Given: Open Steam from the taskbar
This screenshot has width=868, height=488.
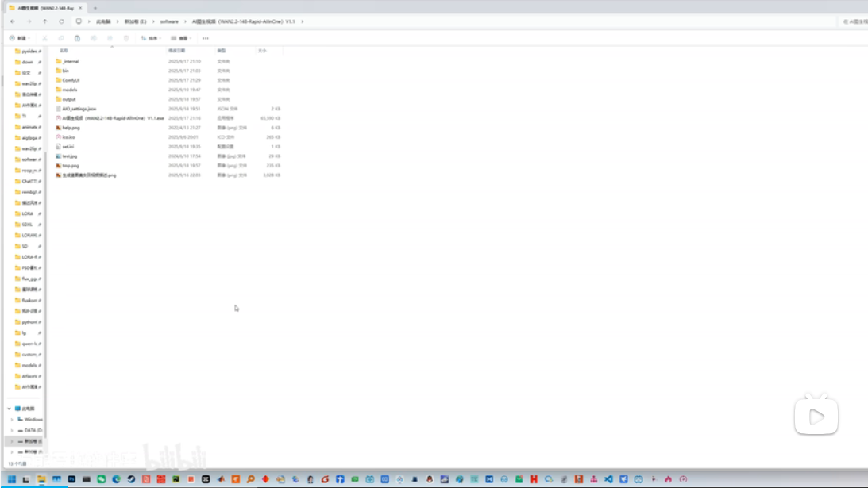Looking at the screenshot, I should click(x=131, y=479).
